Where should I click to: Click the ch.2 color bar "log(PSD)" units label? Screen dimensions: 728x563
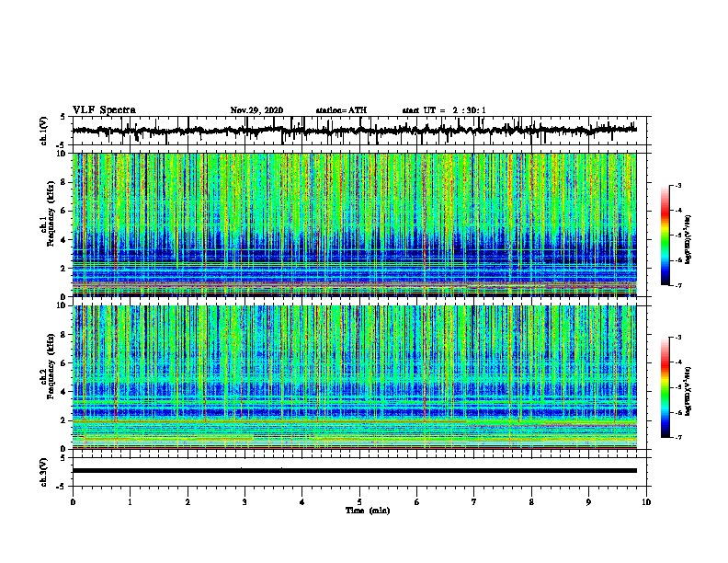point(688,391)
